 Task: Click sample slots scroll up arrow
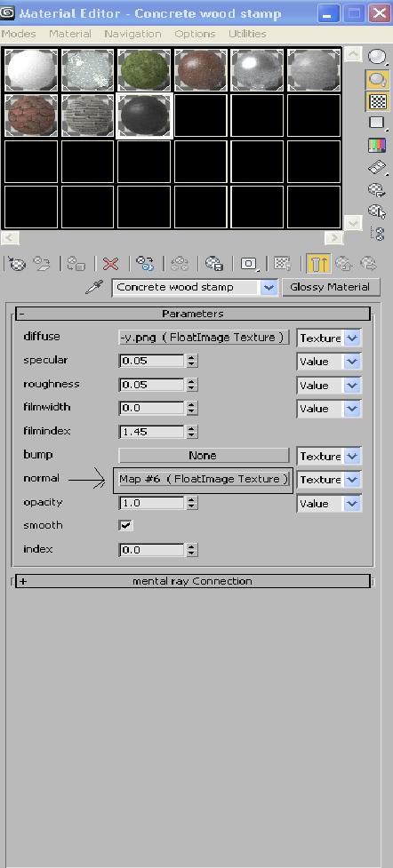353,53
